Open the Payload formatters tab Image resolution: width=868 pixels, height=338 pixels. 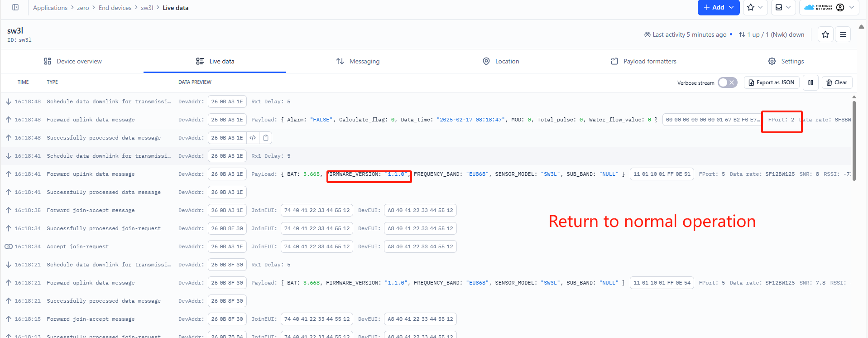[x=643, y=61]
